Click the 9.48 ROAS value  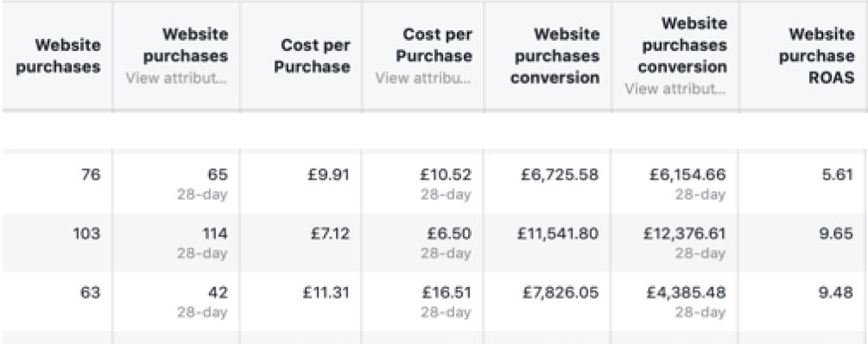click(x=836, y=292)
